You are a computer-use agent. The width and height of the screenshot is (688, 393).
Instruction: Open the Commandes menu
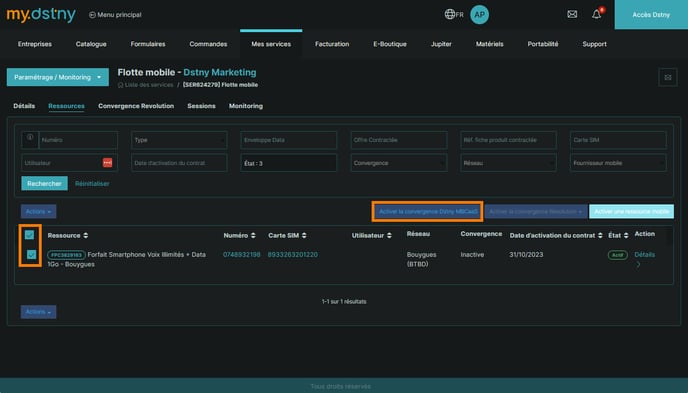coord(208,44)
